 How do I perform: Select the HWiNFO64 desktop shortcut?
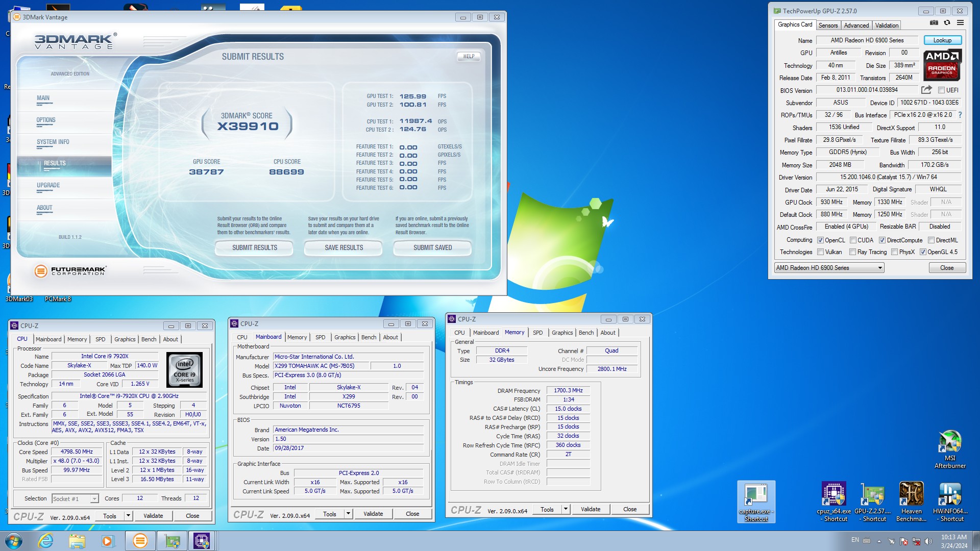pos(950,502)
